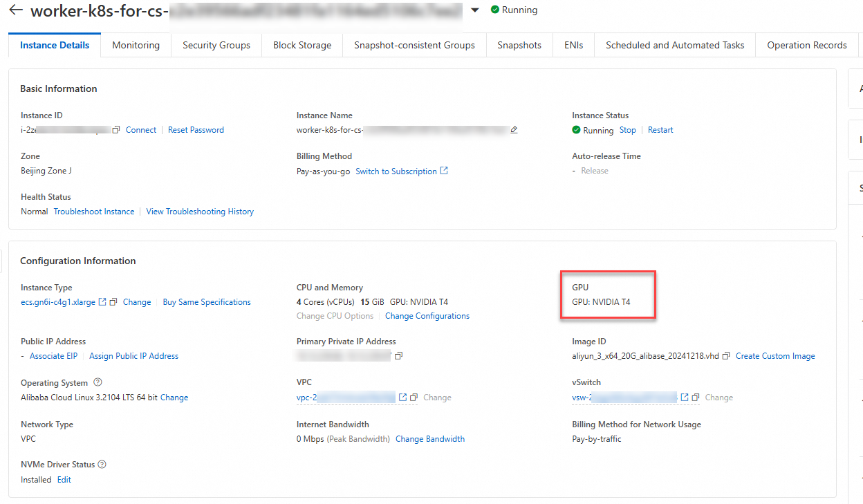Click Change Configurations
The height and width of the screenshot is (504, 863).
point(427,316)
